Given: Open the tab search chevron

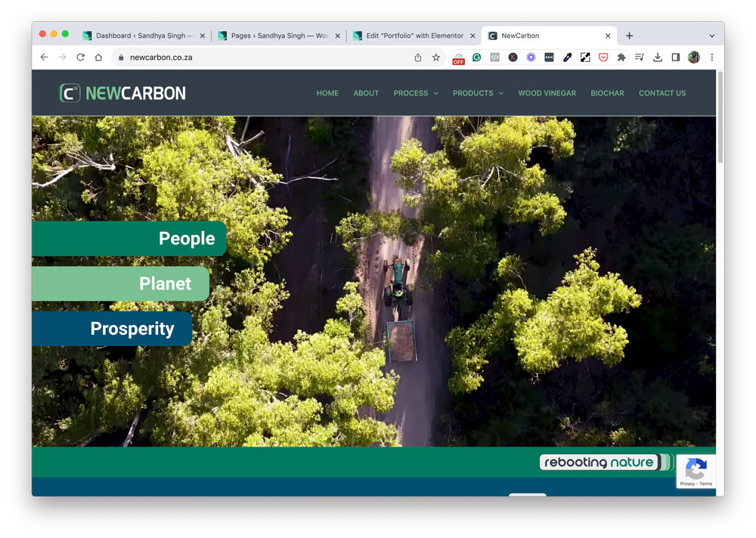Looking at the screenshot, I should pyautogui.click(x=711, y=36).
